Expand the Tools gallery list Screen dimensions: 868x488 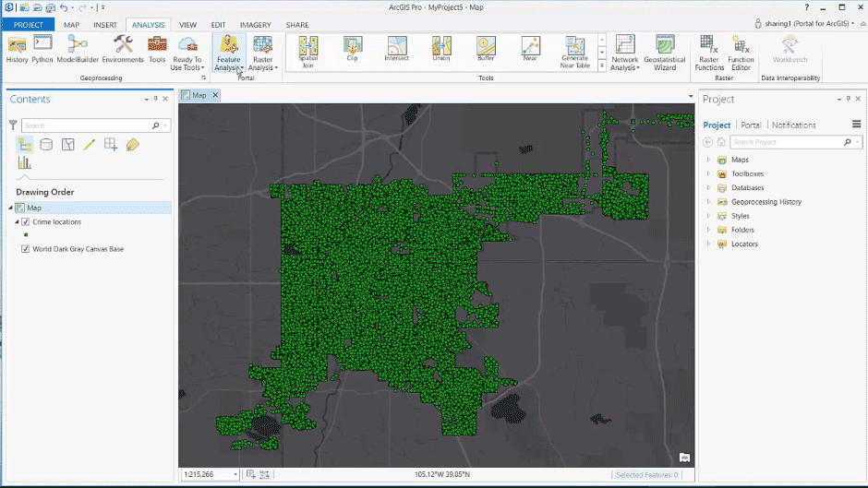tap(602, 65)
